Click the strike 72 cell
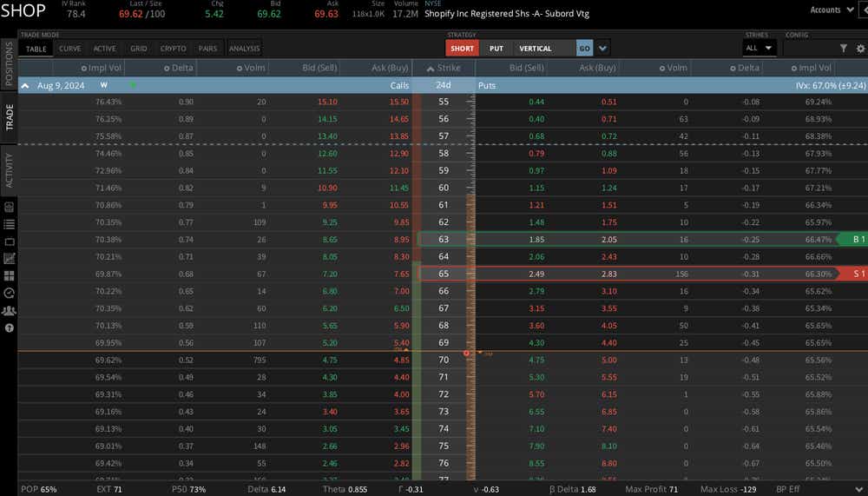This screenshot has height=496, width=868. click(444, 394)
